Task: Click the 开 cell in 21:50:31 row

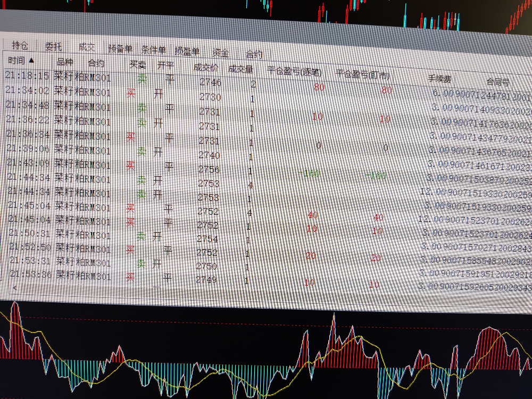Action: coord(157,236)
